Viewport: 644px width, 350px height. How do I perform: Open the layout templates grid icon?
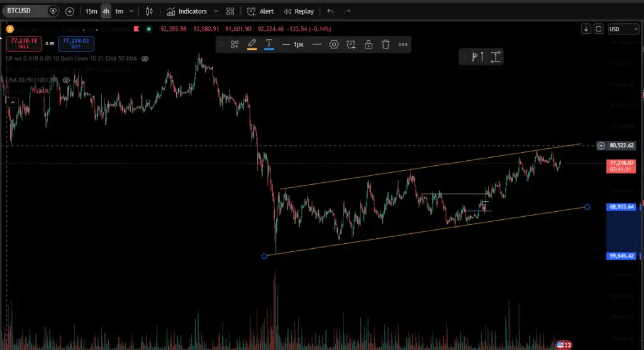tap(230, 11)
